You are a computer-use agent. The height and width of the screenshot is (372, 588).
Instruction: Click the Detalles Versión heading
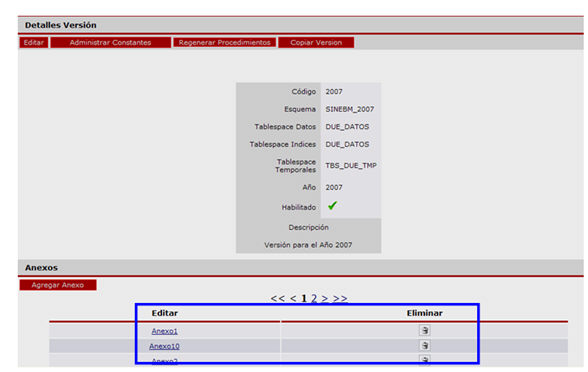coord(60,25)
